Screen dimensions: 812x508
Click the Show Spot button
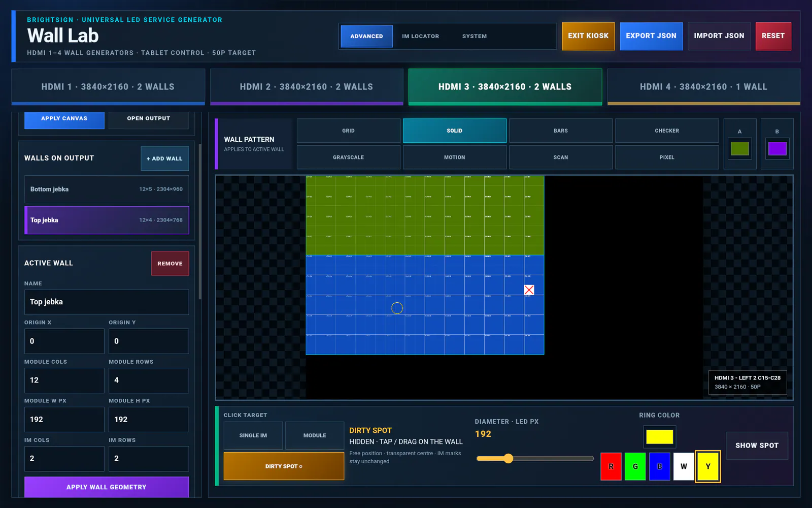757,446
